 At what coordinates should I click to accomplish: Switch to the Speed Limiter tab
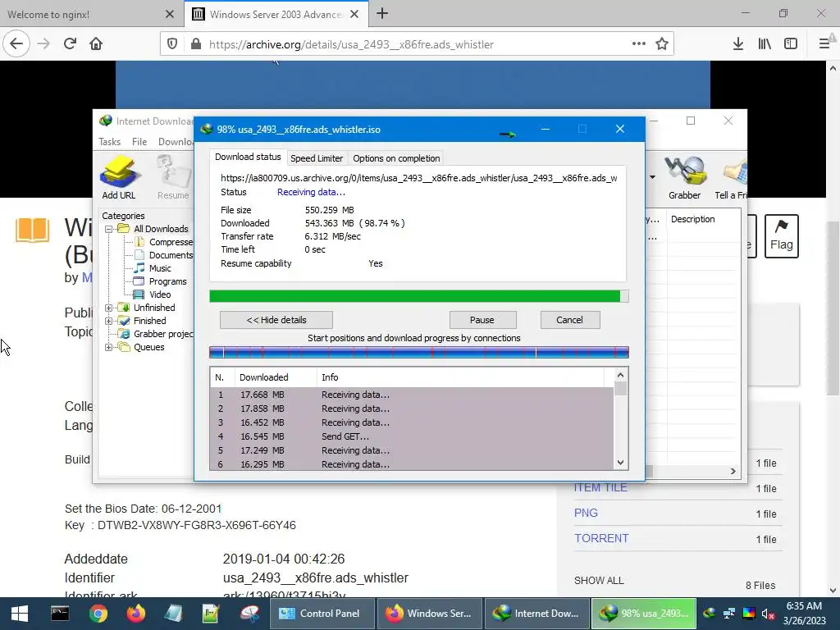pos(316,158)
